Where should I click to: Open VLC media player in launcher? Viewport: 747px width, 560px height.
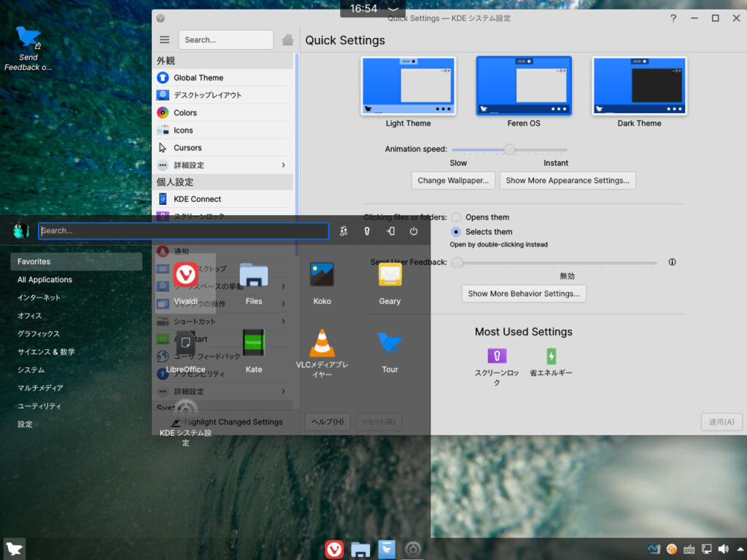322,343
